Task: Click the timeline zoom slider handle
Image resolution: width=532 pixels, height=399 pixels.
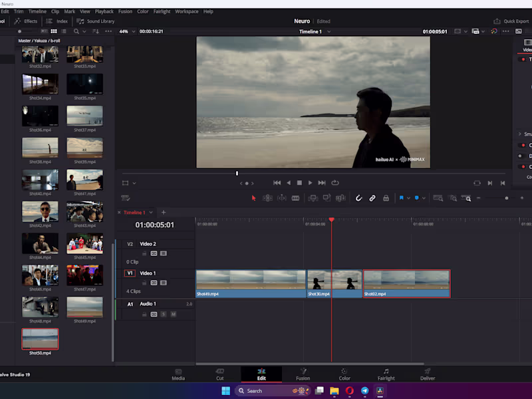Action: coord(506,198)
